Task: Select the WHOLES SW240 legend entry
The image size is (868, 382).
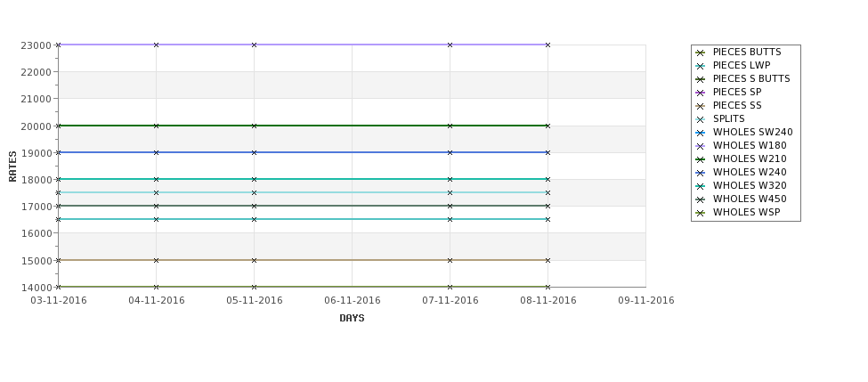Action: tap(744, 133)
